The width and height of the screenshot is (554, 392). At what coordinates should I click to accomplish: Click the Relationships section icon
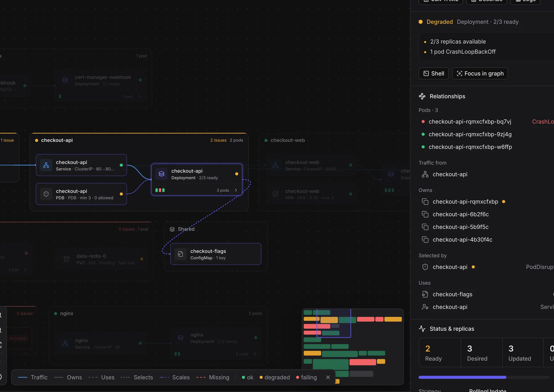(422, 96)
